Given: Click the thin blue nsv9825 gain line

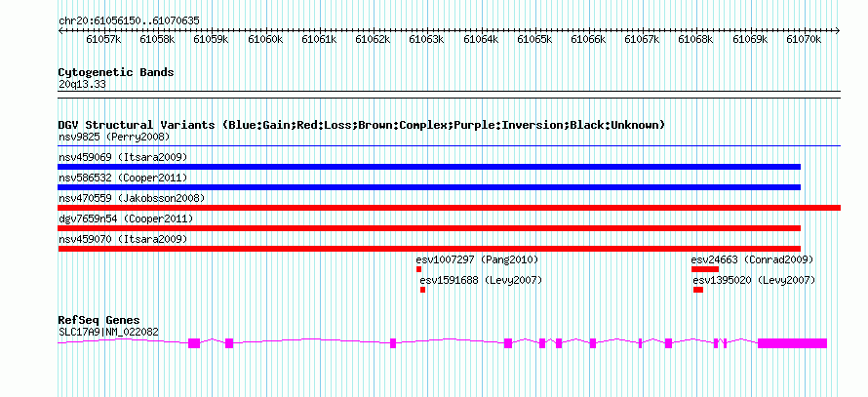Looking at the screenshot, I should [x=450, y=146].
